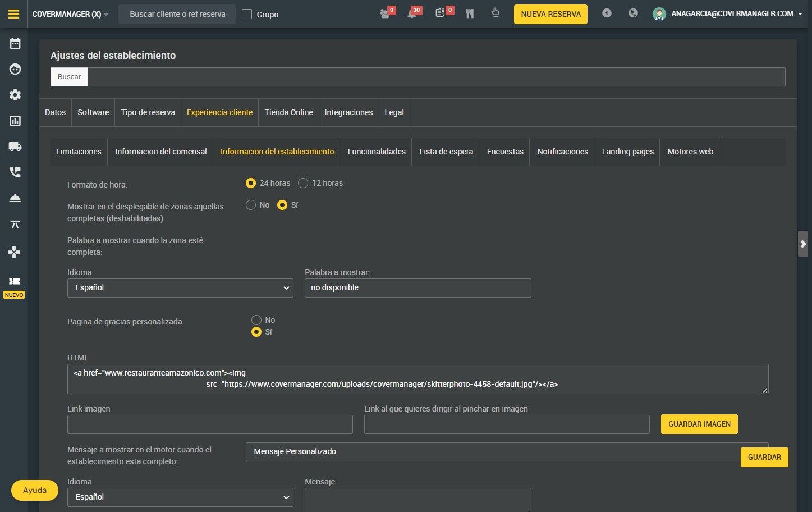Check the Grupo checkbox

[247, 14]
